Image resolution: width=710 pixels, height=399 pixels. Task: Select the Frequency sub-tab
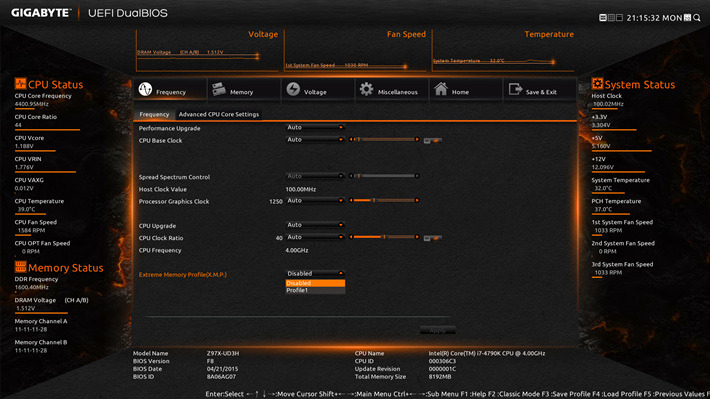pyautogui.click(x=154, y=115)
